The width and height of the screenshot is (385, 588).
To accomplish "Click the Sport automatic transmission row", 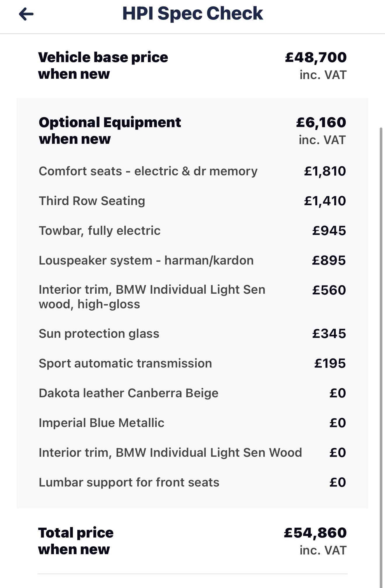I will (125, 363).
